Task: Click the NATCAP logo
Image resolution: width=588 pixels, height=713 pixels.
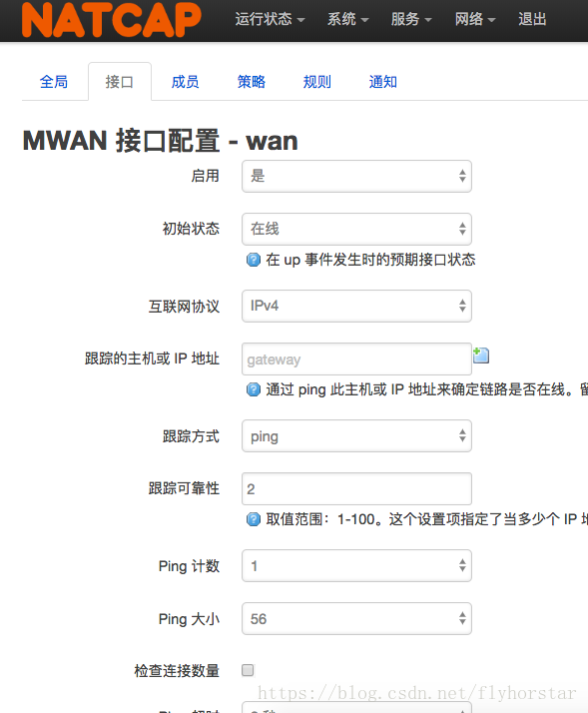Action: [112, 19]
